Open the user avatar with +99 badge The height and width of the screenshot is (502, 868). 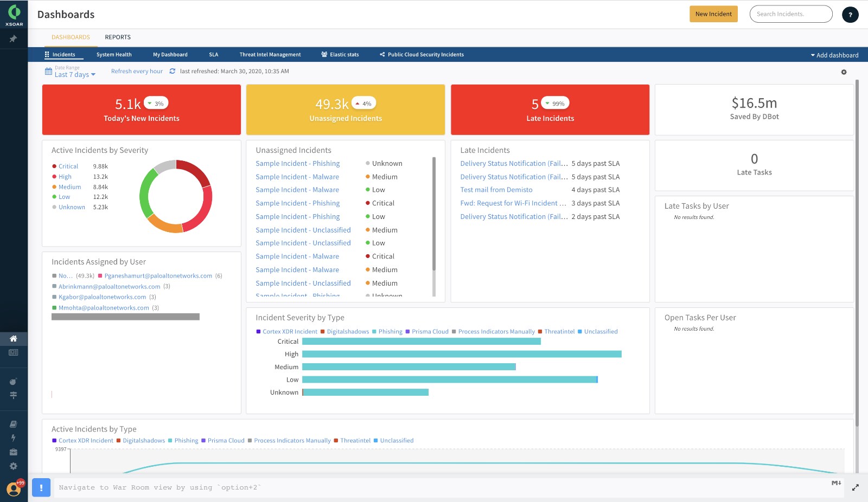coord(14,489)
